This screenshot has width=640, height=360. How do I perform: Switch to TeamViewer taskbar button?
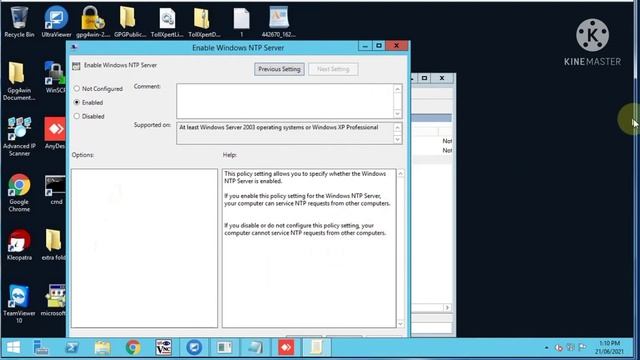(194, 347)
